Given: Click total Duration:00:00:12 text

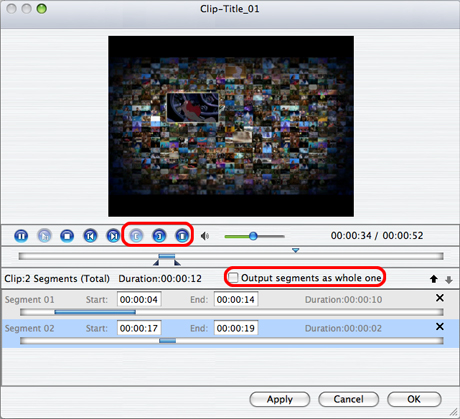Looking at the screenshot, I should click(x=160, y=279).
